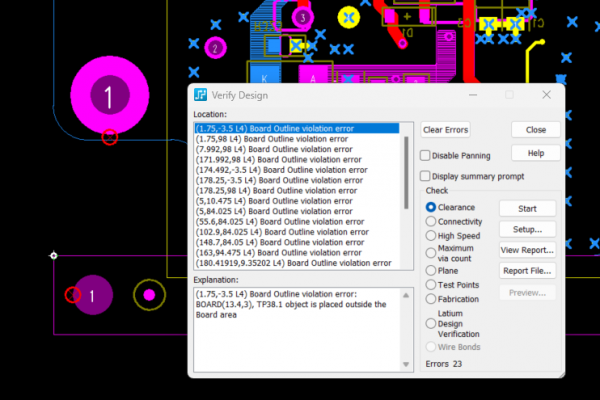Pick the (180.41919,9.35202 L4) error in the list

pyautogui.click(x=296, y=263)
